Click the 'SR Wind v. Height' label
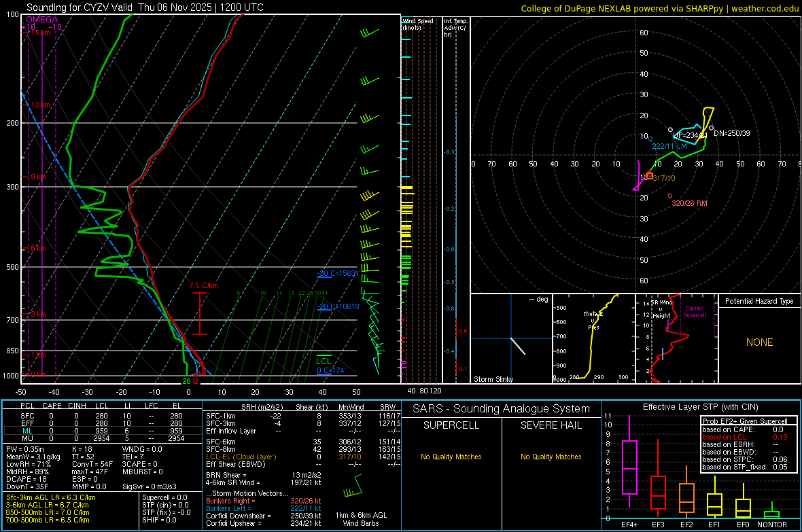Screen dimensions: 802x532 pos(661,309)
